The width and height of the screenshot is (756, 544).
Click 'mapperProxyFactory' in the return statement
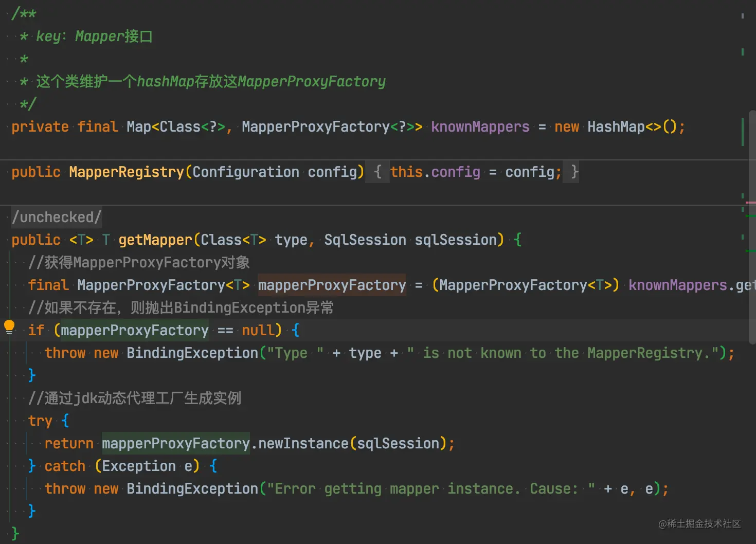(176, 443)
